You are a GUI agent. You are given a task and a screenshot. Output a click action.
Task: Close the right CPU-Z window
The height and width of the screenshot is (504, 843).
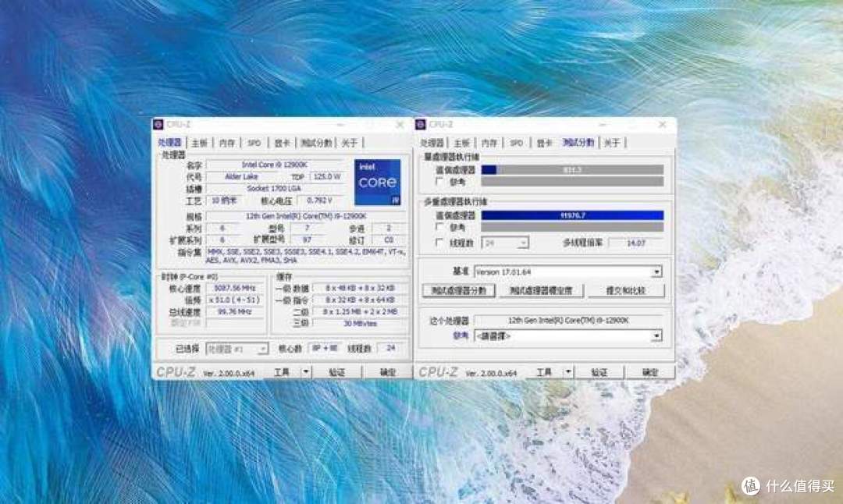click(x=663, y=125)
